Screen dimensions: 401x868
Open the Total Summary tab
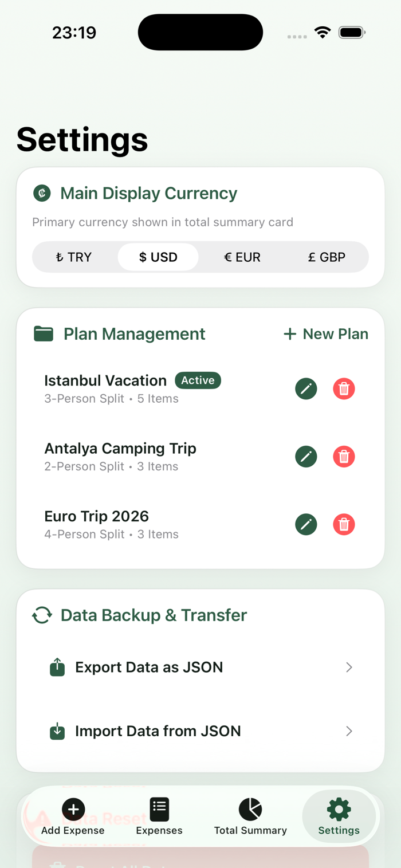(x=250, y=816)
